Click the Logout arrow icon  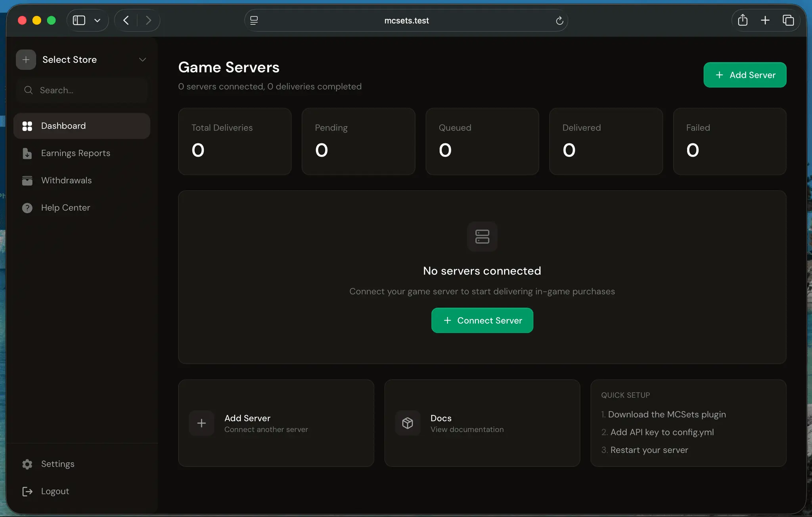(x=27, y=492)
